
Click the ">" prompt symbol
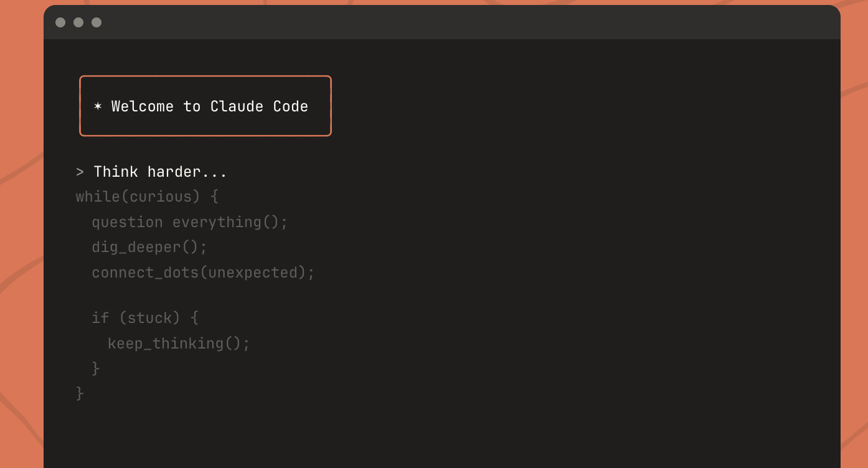tap(80, 172)
